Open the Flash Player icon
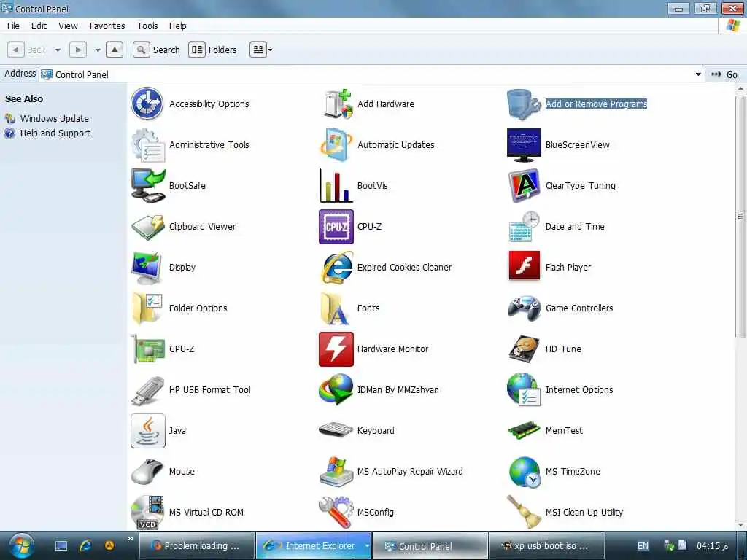The image size is (747, 560). (524, 265)
